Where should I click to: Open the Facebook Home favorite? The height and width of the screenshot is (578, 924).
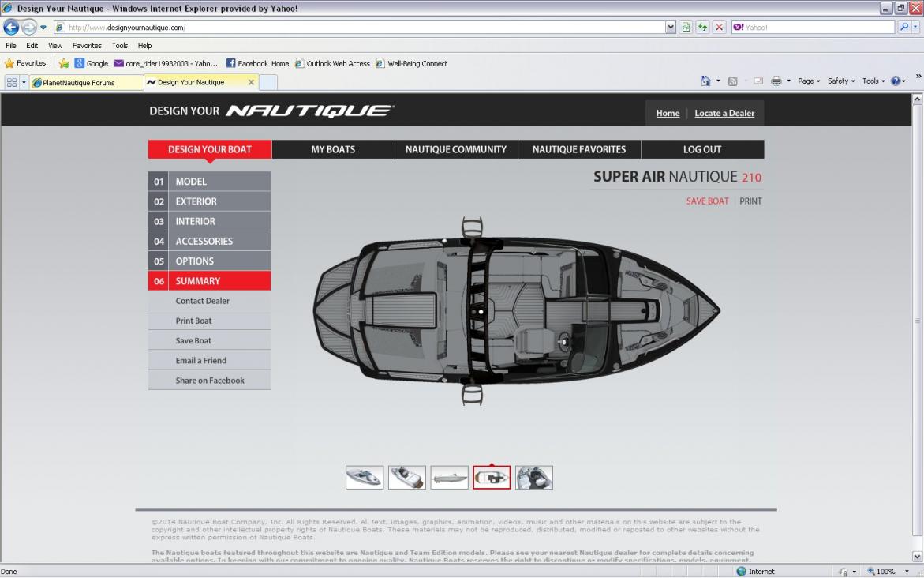[257, 63]
